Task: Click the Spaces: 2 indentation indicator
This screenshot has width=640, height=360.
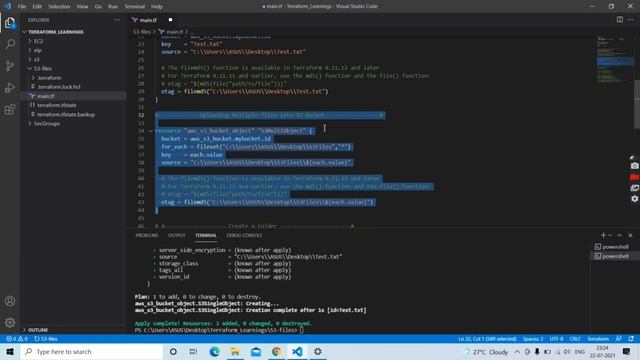Action: point(533,339)
